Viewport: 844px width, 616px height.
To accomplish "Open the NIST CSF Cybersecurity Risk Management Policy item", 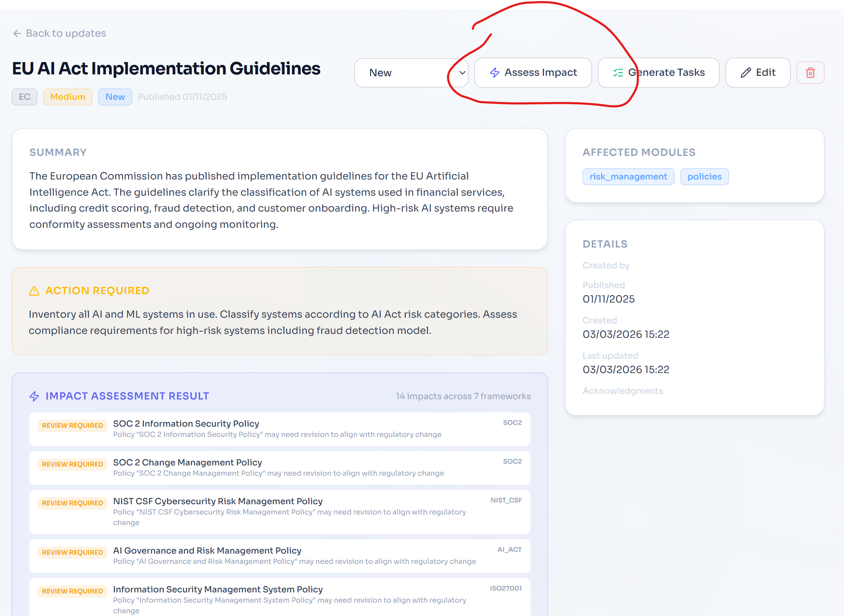I will tap(218, 501).
